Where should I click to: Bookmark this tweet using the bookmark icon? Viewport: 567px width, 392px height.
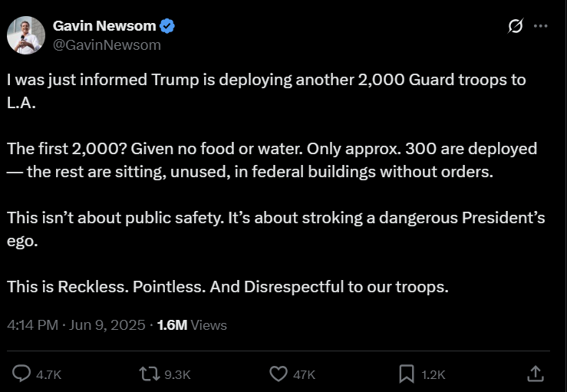[407, 374]
